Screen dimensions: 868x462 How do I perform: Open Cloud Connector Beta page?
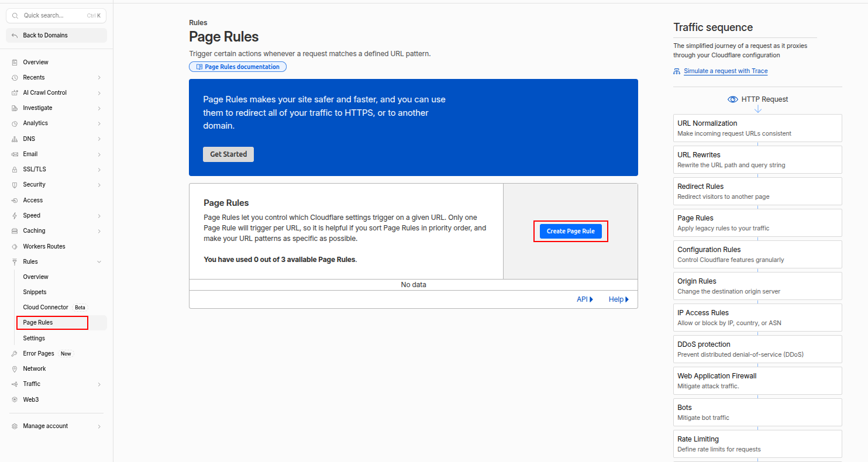tap(54, 307)
